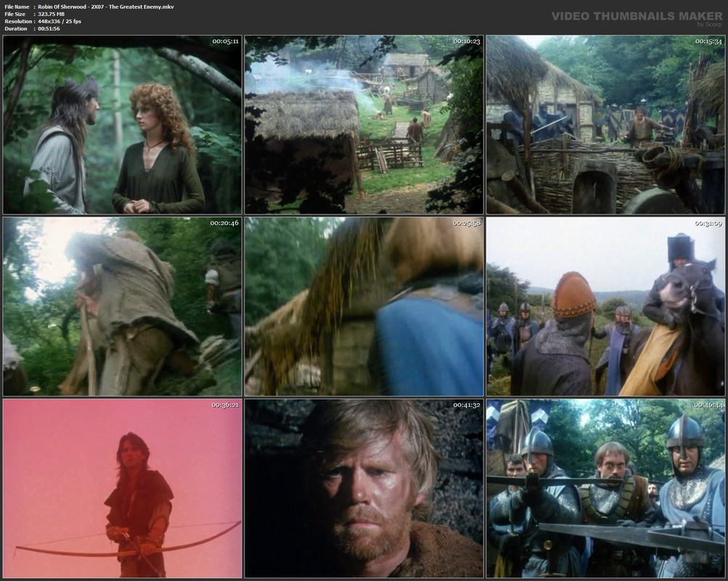Click the crossbow soldiers thumbnail at 00:46:44
Image resolution: width=728 pixels, height=581 pixels.
[x=606, y=489]
